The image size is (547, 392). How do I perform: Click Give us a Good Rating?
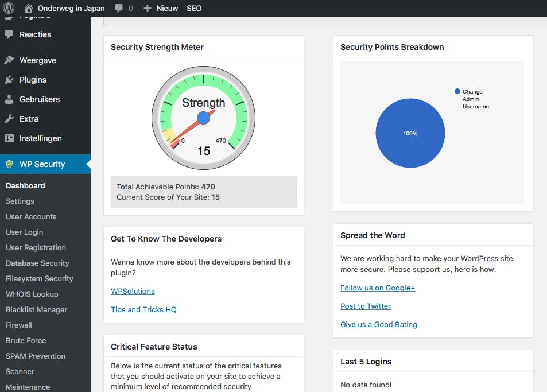379,324
